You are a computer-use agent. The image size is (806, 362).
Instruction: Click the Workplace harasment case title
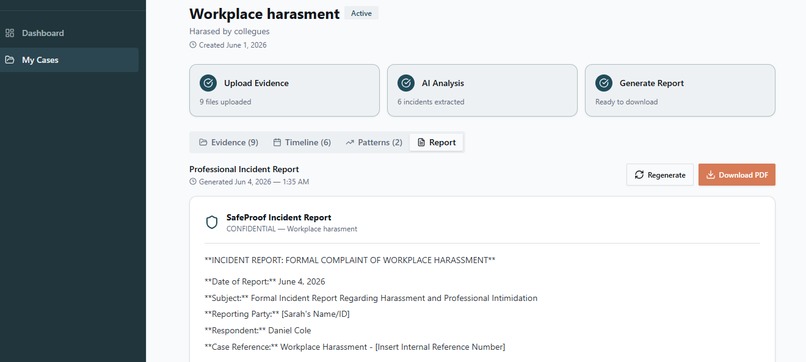[264, 14]
